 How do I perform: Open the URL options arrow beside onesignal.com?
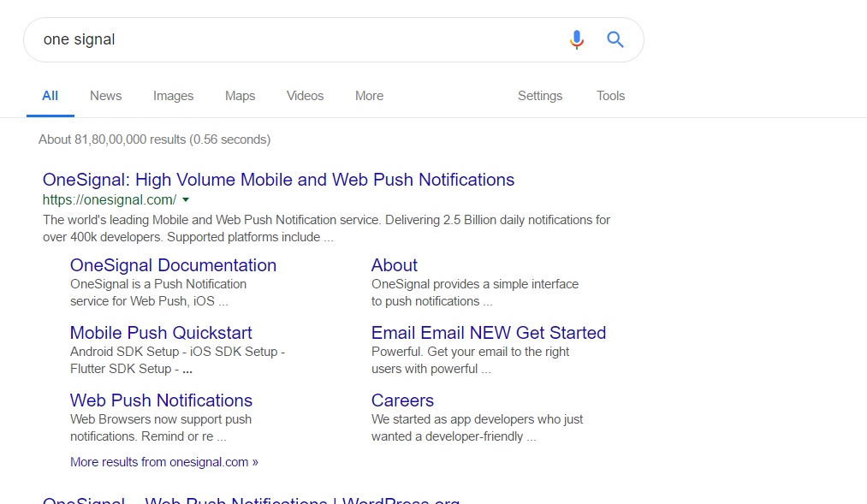[185, 199]
